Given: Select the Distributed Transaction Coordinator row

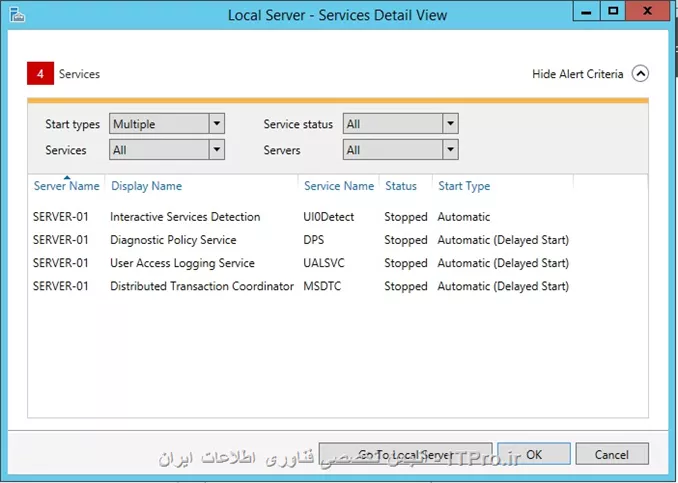Looking at the screenshot, I should click(x=337, y=286).
